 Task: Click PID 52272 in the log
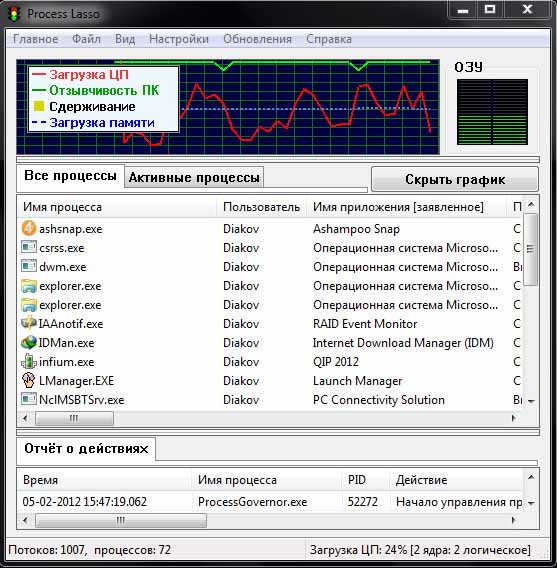363,502
